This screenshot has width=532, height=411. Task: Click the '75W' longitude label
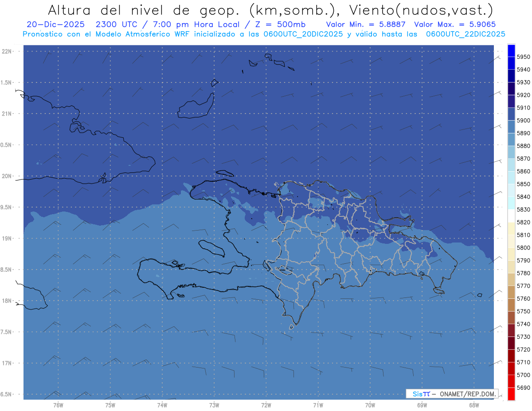[110, 405]
